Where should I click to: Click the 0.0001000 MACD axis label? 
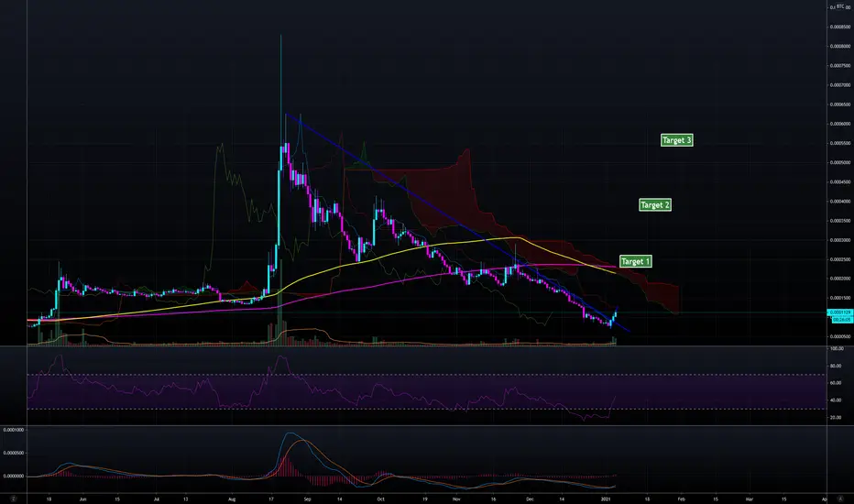coord(14,430)
